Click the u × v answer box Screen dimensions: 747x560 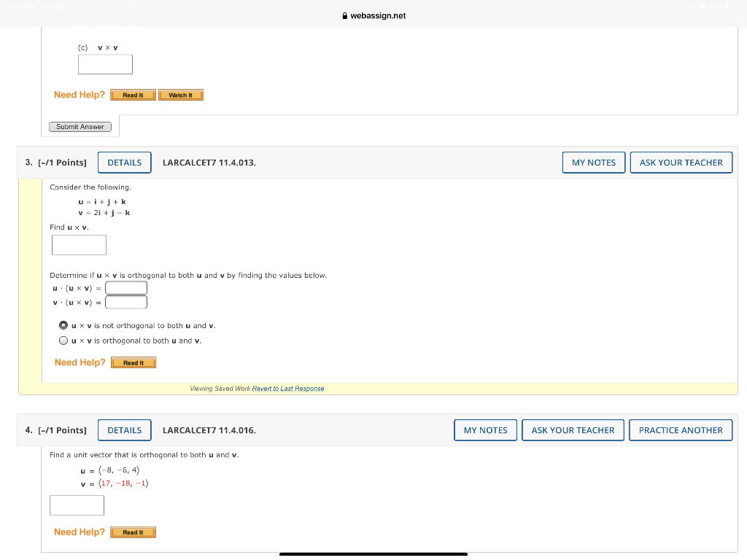79,245
